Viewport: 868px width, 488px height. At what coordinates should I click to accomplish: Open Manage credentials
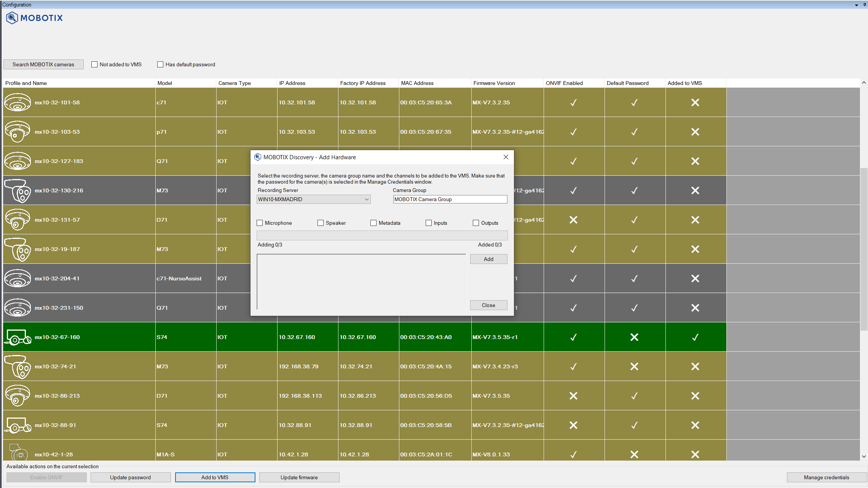[x=827, y=477]
